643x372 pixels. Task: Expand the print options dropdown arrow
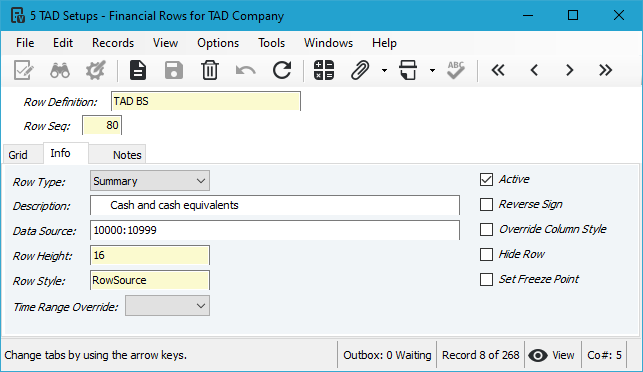pos(432,71)
